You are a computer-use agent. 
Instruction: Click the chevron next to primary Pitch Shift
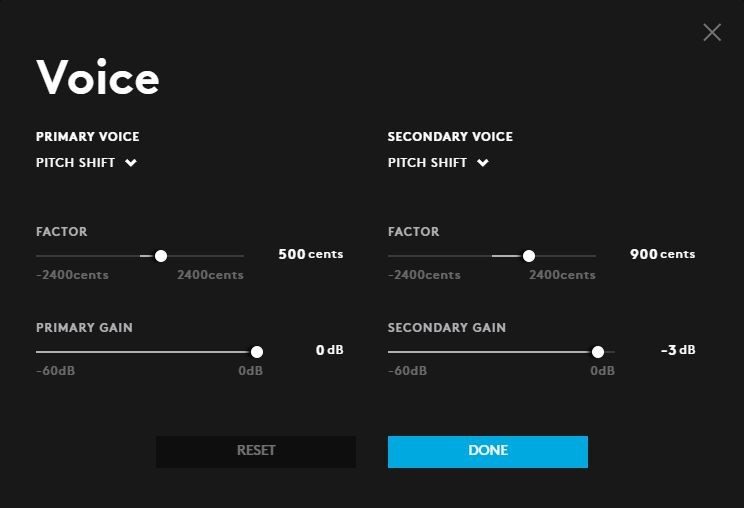131,163
